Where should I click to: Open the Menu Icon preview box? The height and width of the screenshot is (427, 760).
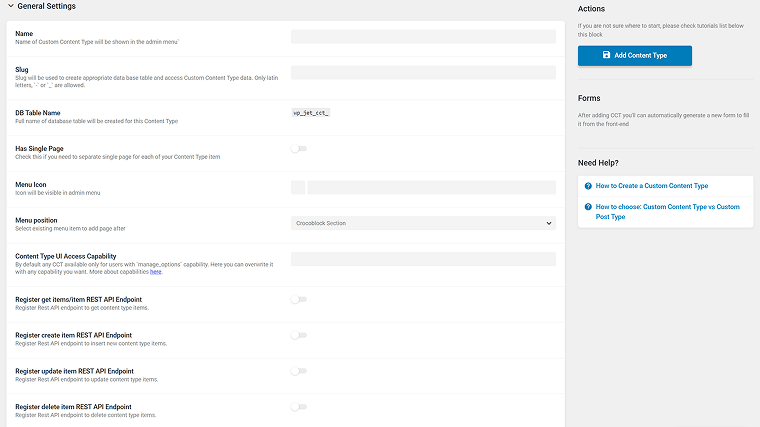pyautogui.click(x=298, y=188)
